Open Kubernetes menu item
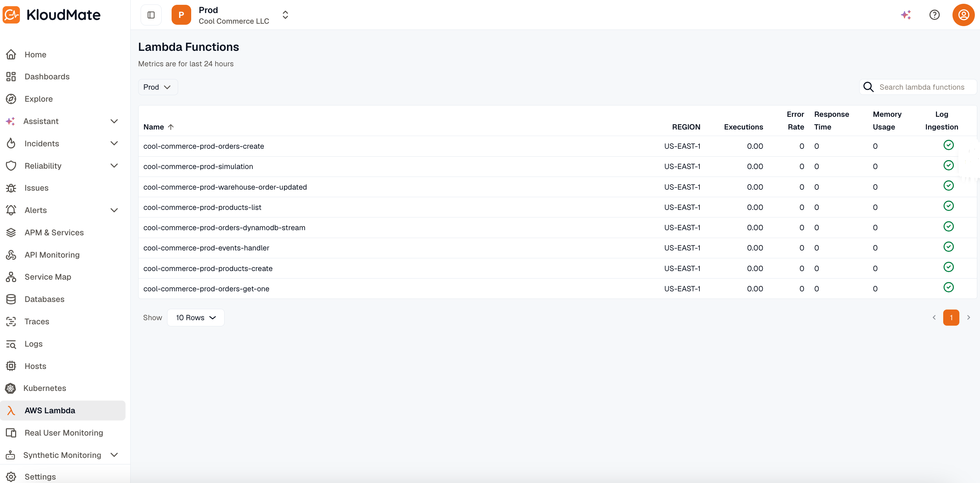The width and height of the screenshot is (980, 483). (x=45, y=389)
